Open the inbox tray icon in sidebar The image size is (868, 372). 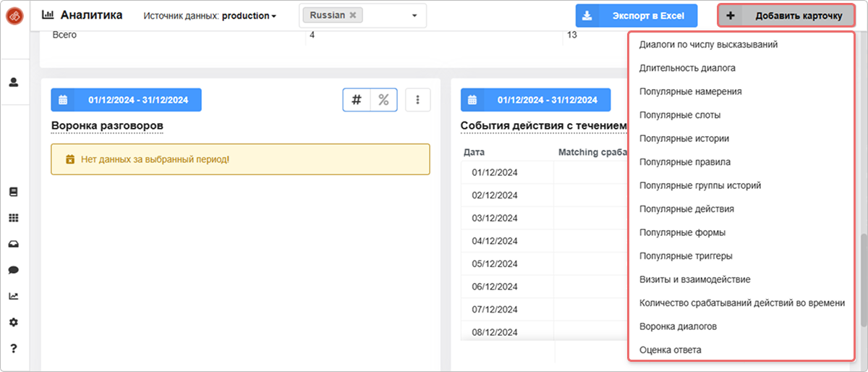[13, 244]
